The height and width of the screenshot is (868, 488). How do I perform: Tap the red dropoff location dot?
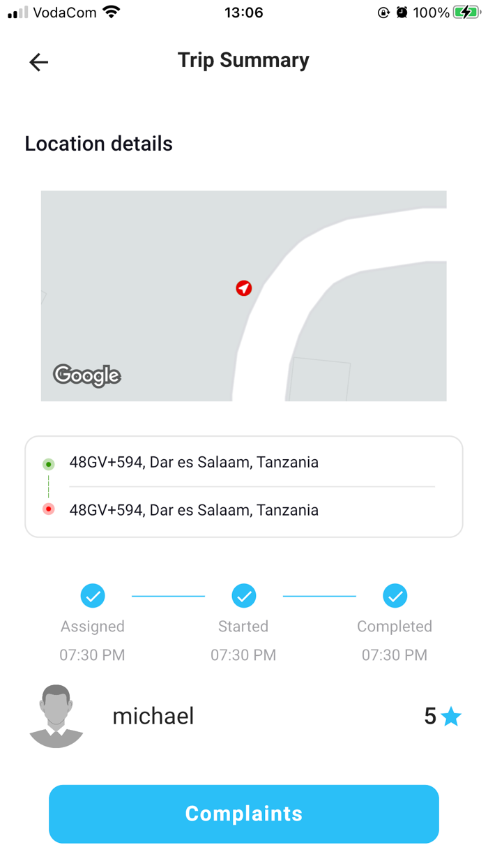(x=48, y=509)
